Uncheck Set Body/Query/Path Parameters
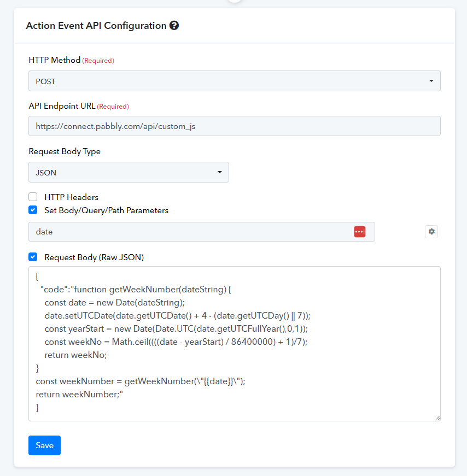The height and width of the screenshot is (476, 467). 33,210
